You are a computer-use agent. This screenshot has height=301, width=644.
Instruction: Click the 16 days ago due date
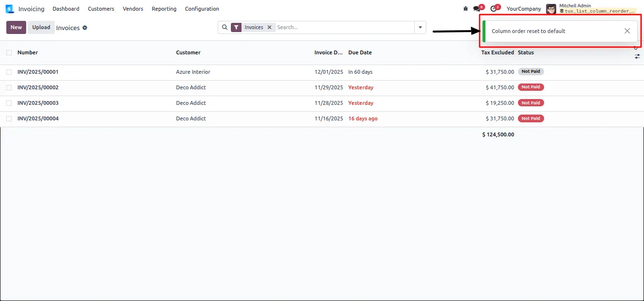click(363, 118)
